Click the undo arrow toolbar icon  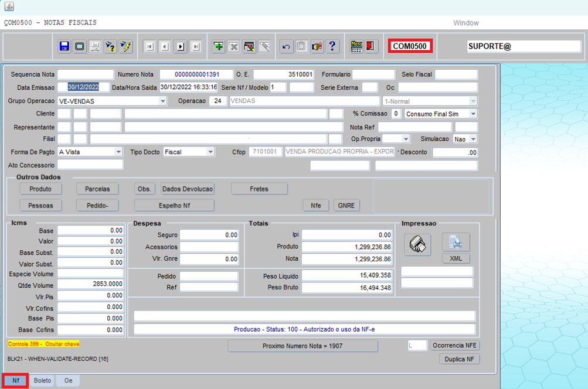287,46
